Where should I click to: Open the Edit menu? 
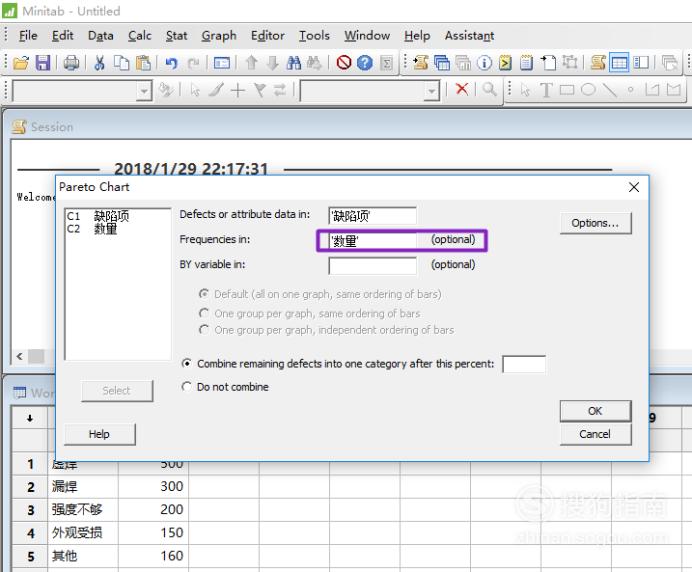[62, 36]
